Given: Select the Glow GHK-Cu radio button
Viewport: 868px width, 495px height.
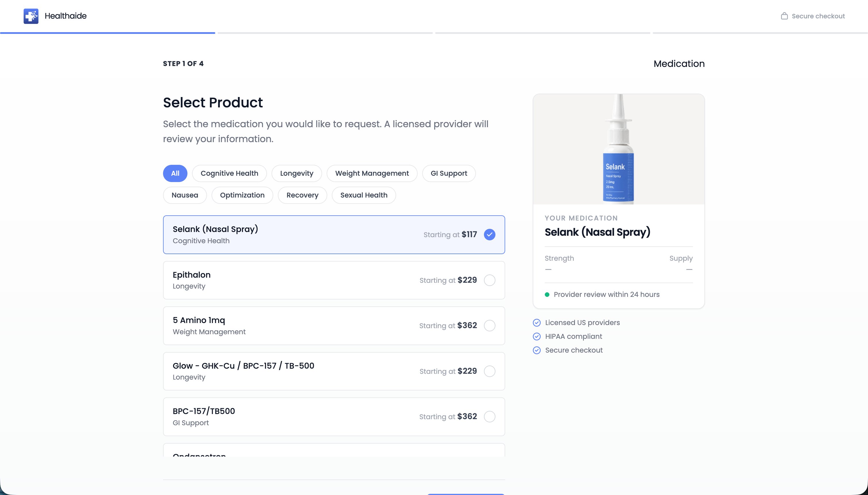Looking at the screenshot, I should 489,371.
